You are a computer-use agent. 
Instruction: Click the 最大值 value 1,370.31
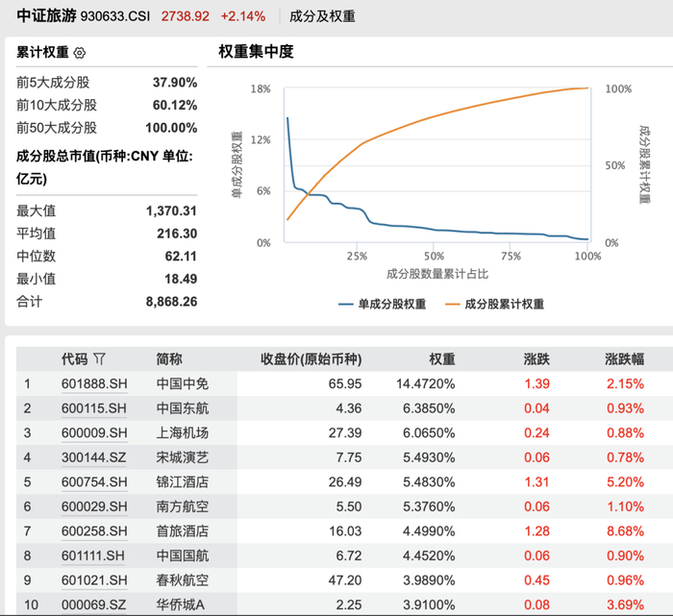point(171,210)
